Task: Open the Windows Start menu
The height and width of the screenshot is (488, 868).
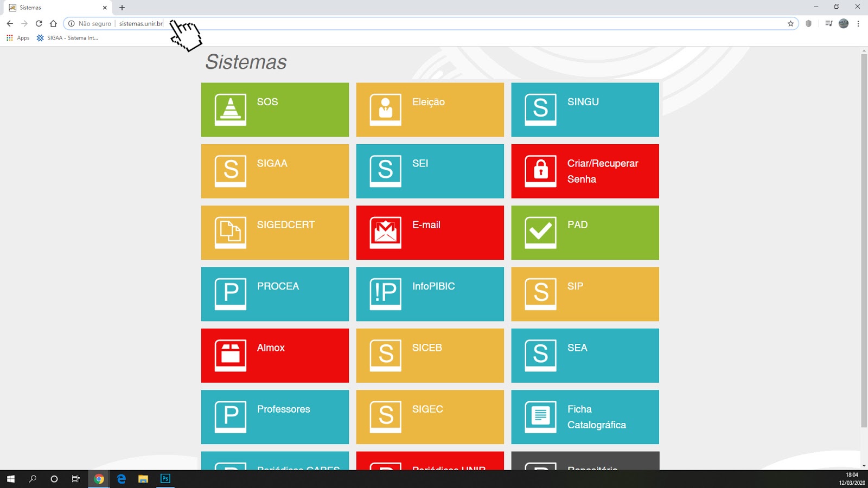Action: click(x=11, y=479)
